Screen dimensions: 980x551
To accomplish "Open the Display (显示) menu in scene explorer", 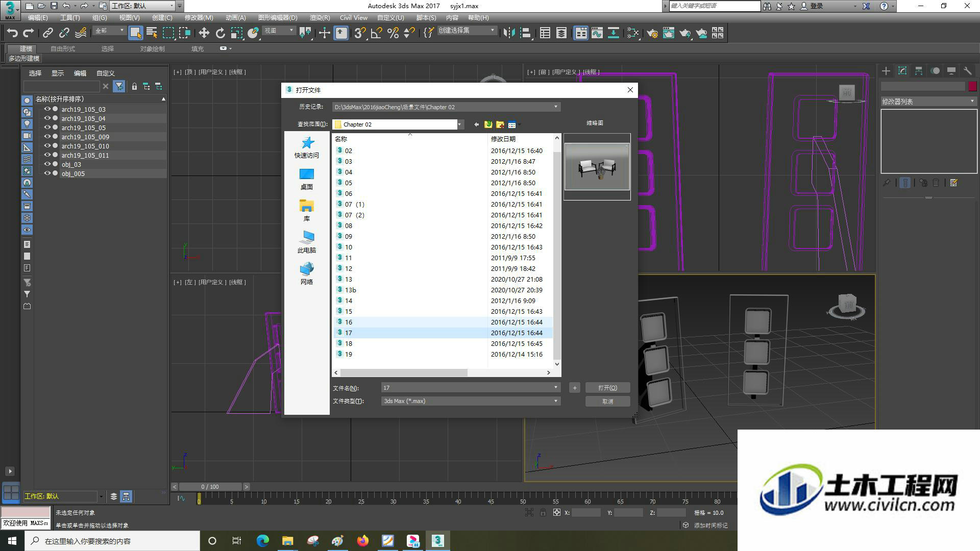I will point(57,73).
